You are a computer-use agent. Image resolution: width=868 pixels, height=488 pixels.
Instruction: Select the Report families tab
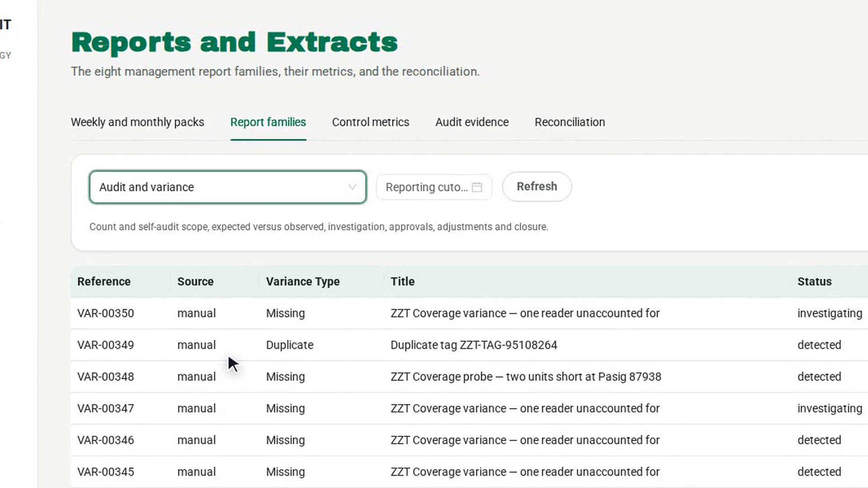(268, 122)
